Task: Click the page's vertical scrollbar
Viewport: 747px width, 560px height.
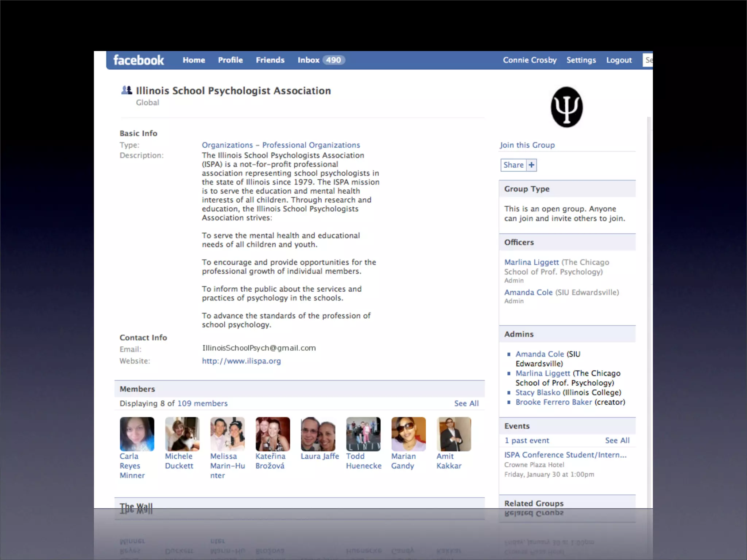Action: click(649, 255)
